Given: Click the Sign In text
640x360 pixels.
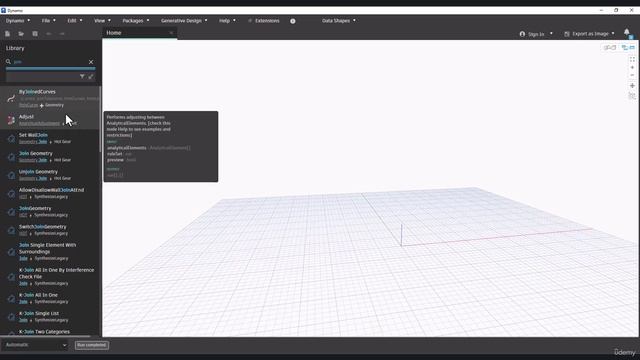Looking at the screenshot, I should [x=536, y=34].
